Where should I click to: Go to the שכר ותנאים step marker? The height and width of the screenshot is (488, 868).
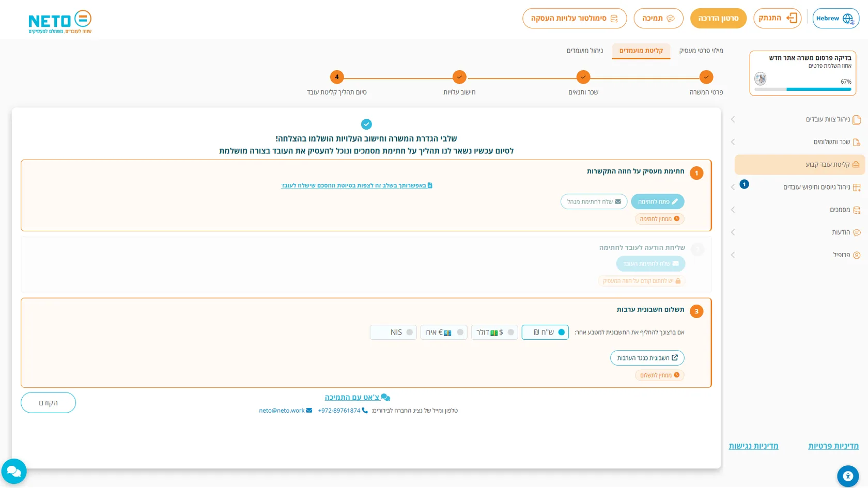[583, 77]
